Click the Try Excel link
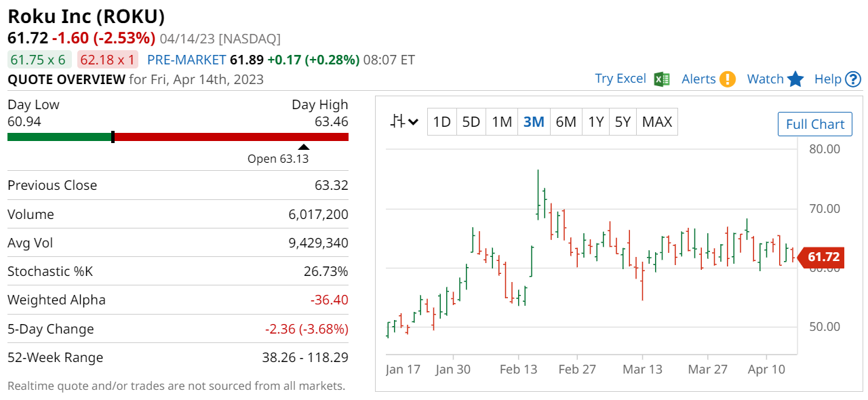The height and width of the screenshot is (400, 868). pyautogui.click(x=620, y=79)
